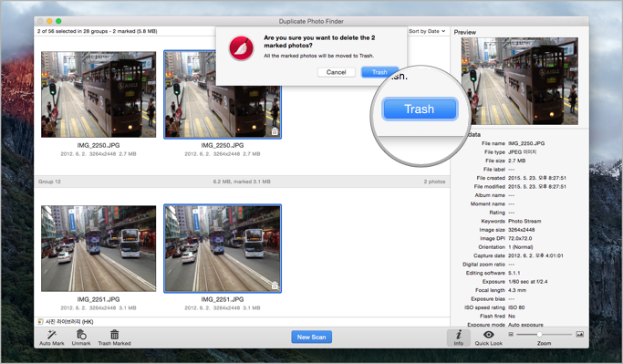Image resolution: width=623 pixels, height=364 pixels.
Task: Click trash mark badge on marked IMG_2250.JPG
Action: tap(275, 131)
